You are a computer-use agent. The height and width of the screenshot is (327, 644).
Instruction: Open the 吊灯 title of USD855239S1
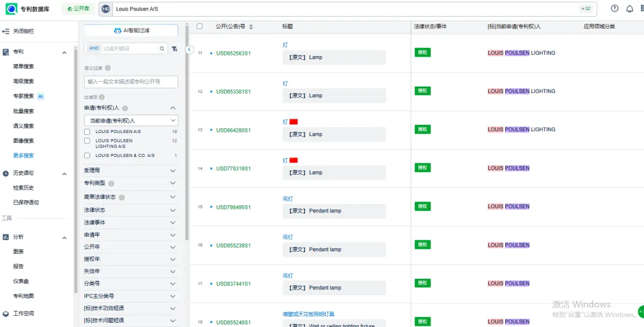point(287,237)
